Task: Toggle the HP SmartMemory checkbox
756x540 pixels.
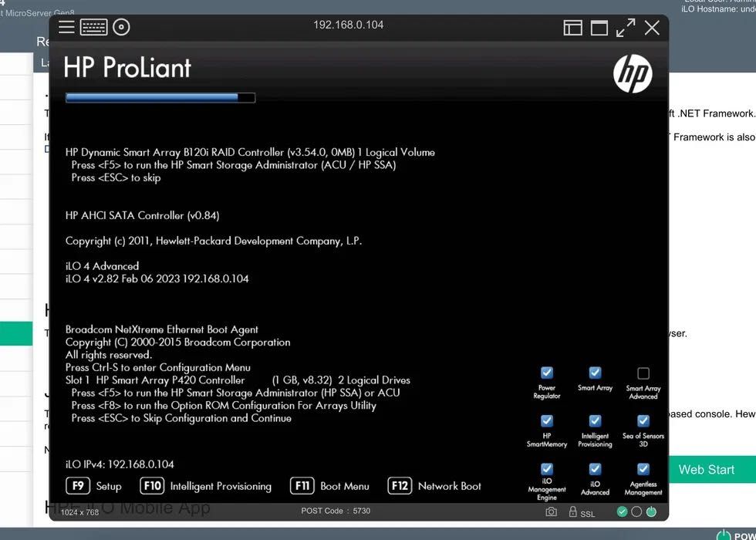Action: tap(547, 421)
